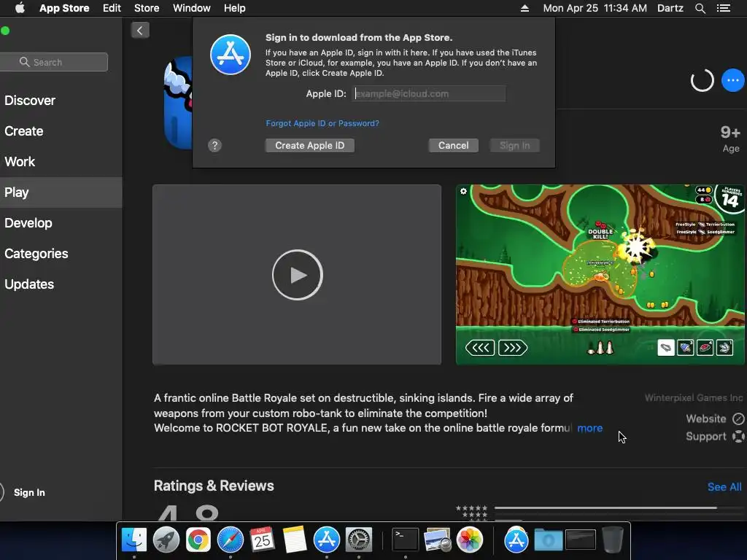
Task: Open Notification Center list icon
Action: [724, 8]
